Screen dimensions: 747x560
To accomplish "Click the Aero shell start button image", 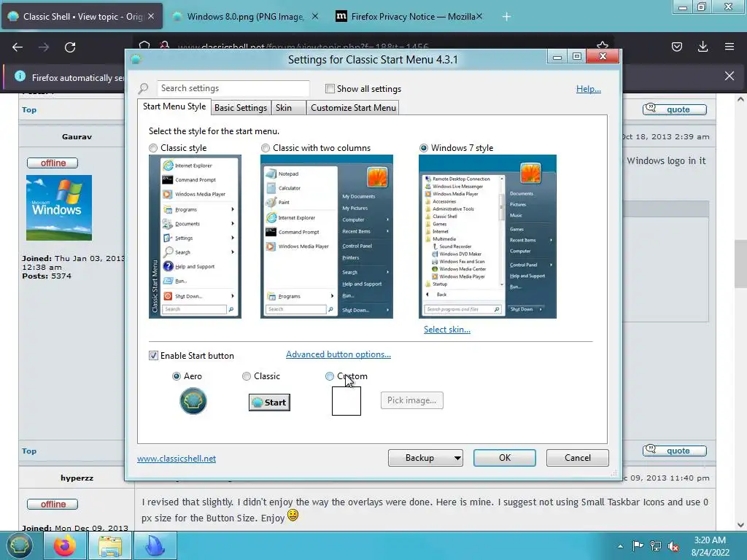I will click(193, 401).
